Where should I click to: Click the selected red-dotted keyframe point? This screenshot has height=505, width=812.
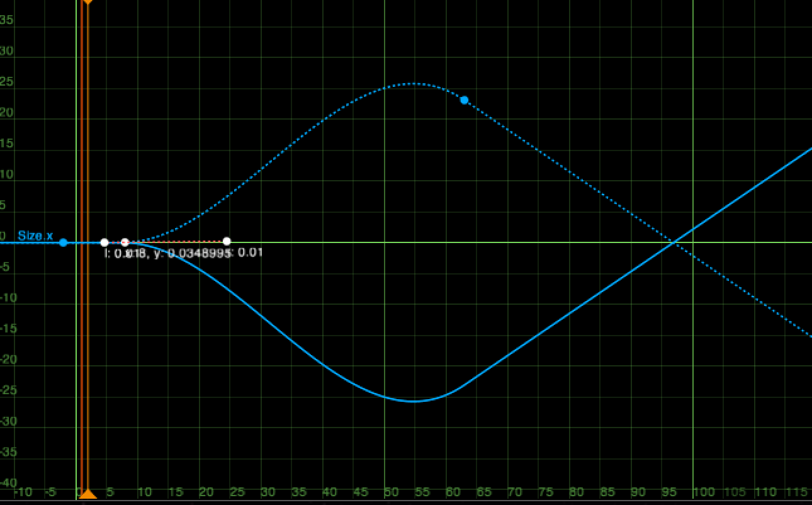pyautogui.click(x=125, y=242)
